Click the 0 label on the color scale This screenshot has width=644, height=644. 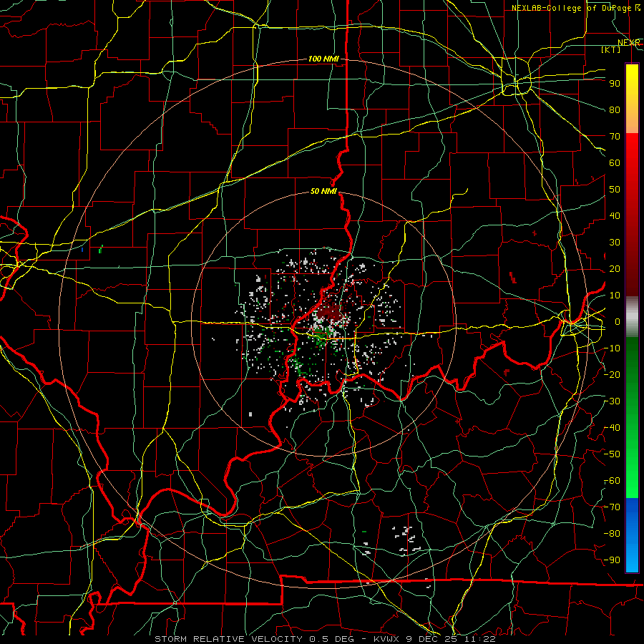point(618,321)
